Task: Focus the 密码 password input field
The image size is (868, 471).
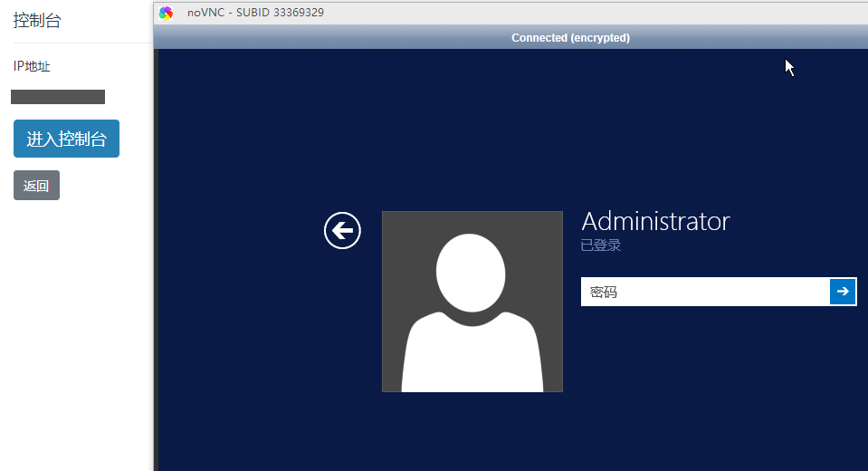Action: [x=705, y=292]
